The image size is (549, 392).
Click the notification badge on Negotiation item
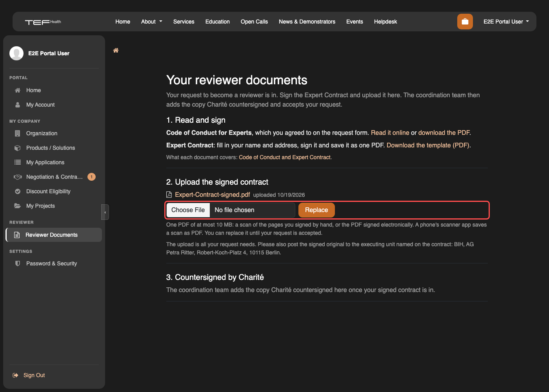(x=91, y=177)
